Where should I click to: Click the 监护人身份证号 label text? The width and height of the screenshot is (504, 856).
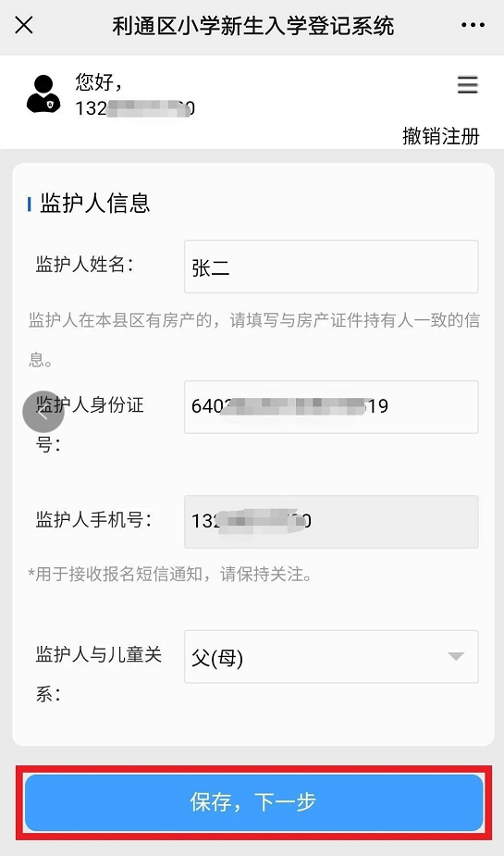90,426
